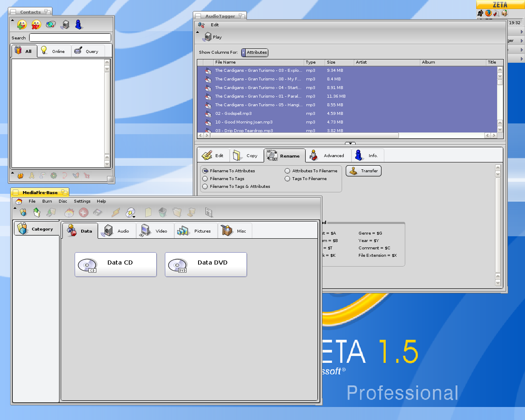Switch to the Audio tab in MediaFire-Base
525x420 pixels.
tap(117, 231)
